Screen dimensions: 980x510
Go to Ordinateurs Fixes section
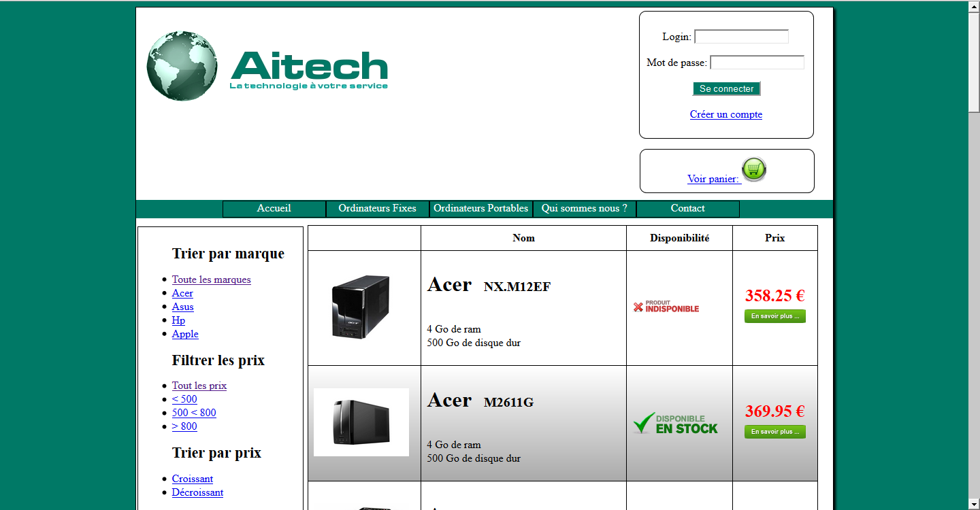click(378, 209)
